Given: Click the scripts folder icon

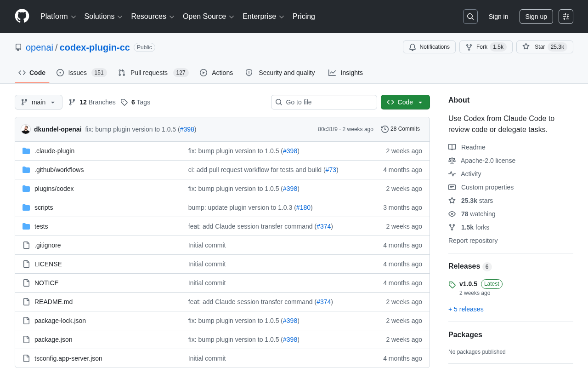Looking at the screenshot, I should pos(26,207).
